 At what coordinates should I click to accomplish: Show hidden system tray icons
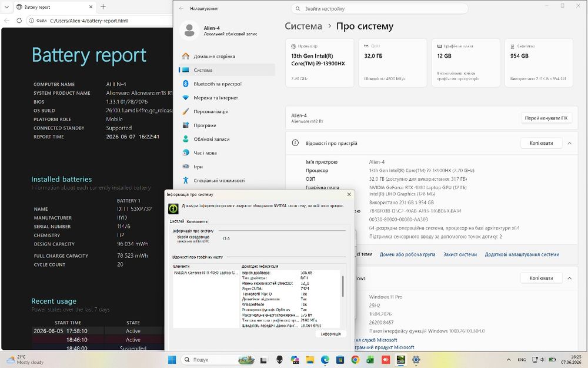point(509,360)
